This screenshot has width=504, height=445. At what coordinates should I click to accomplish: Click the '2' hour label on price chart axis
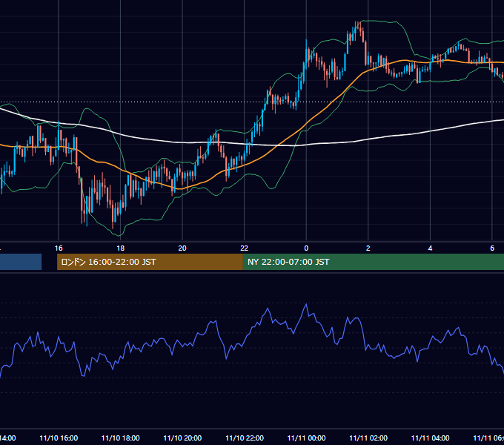pos(368,248)
